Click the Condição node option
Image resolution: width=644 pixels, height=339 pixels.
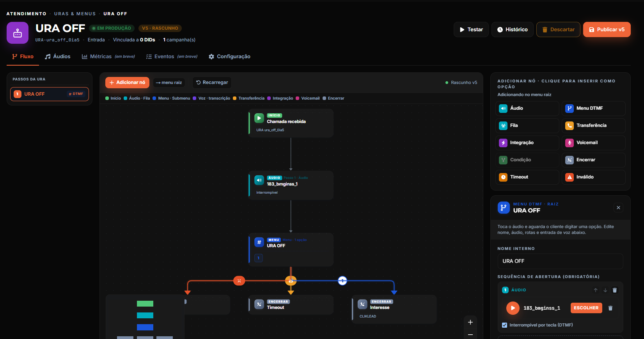[x=527, y=160]
